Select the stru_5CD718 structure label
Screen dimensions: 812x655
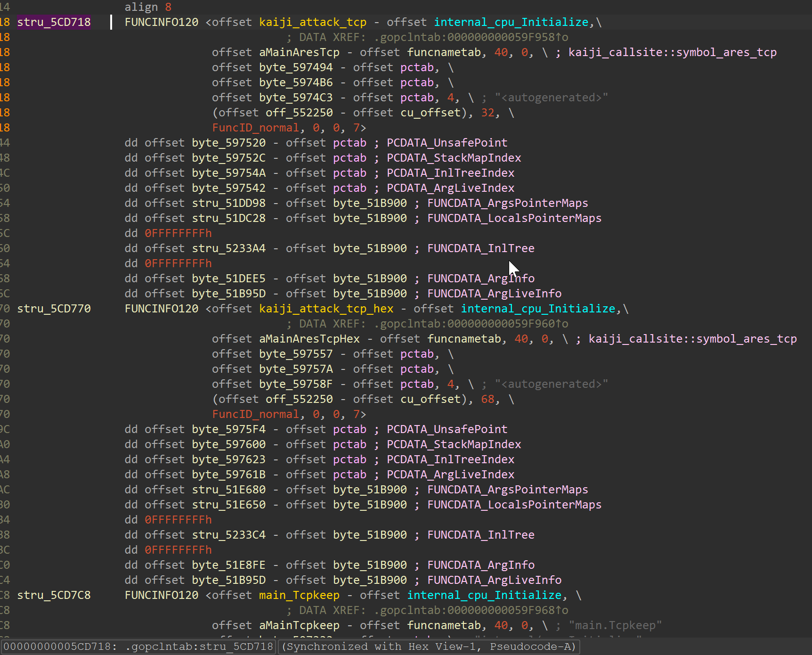[53, 22]
